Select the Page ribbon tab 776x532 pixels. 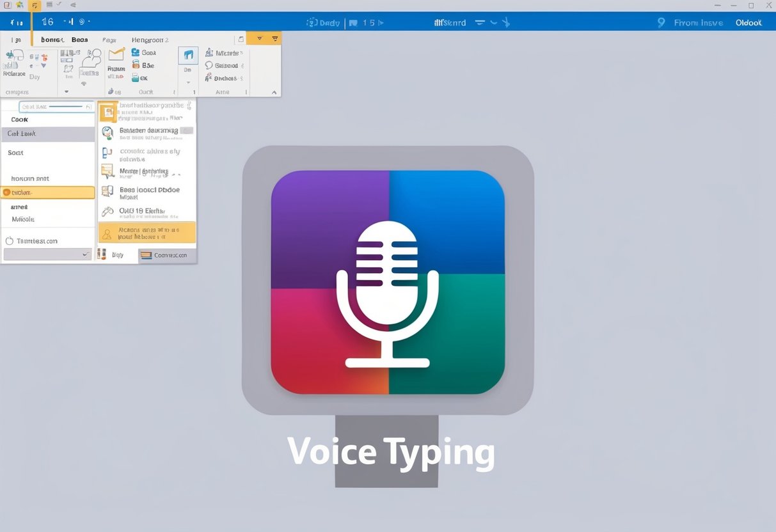click(x=109, y=39)
